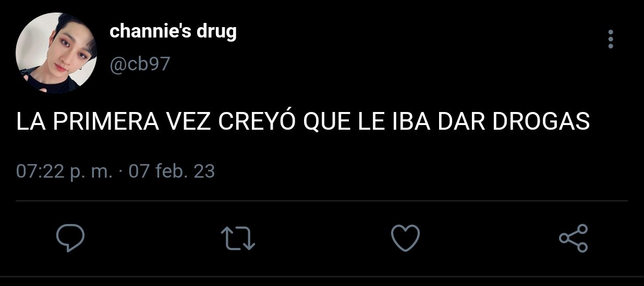Select the tweet text about DROGAS
This screenshot has height=286, width=644.
(x=303, y=122)
